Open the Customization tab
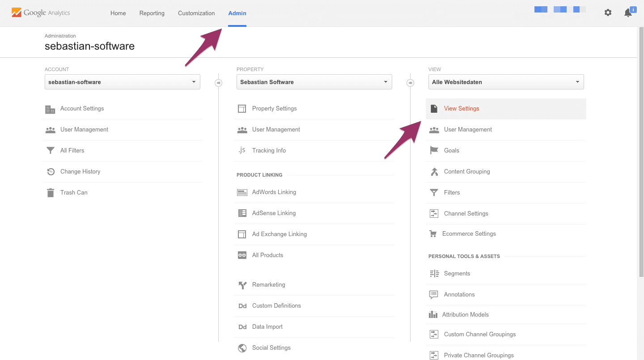This screenshot has width=644, height=360. click(196, 13)
